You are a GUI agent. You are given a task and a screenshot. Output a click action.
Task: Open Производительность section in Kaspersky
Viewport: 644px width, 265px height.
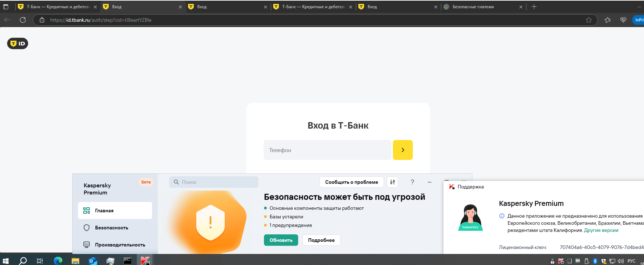(x=115, y=245)
